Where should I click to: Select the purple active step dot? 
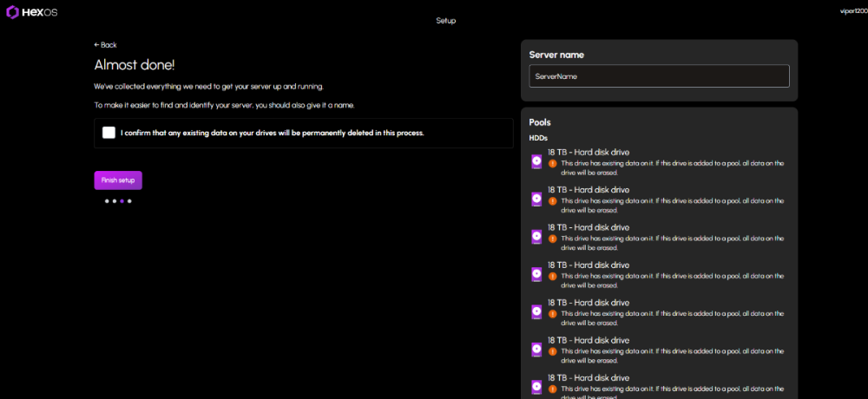pos(122,201)
